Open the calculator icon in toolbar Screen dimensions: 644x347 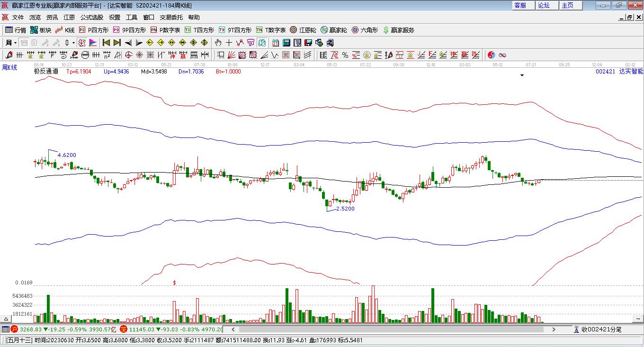[x=286, y=43]
